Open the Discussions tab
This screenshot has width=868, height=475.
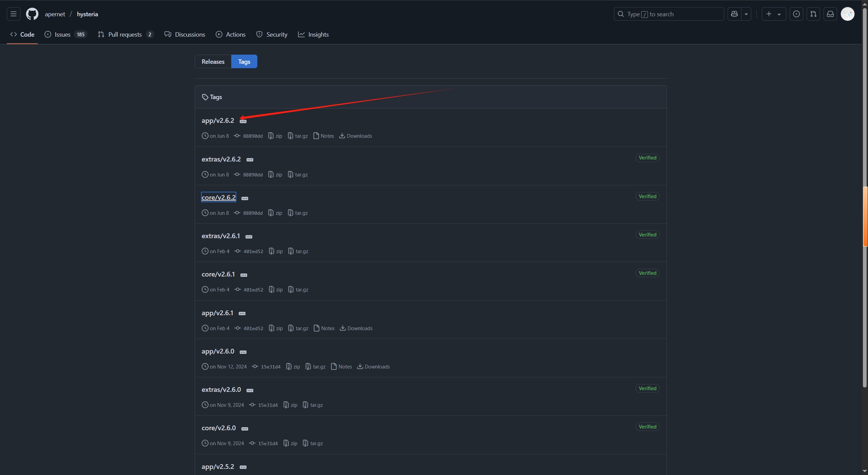click(185, 34)
